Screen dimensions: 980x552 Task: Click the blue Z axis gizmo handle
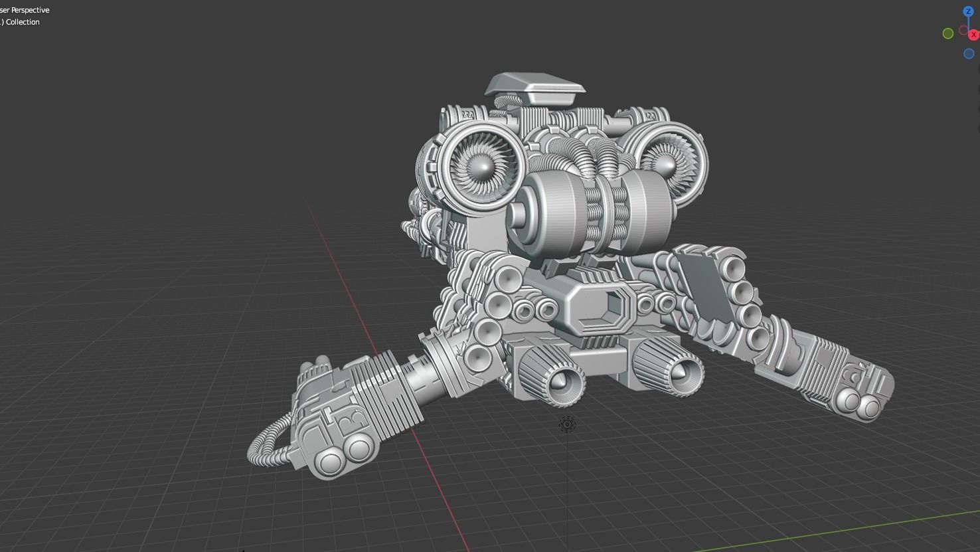(968, 11)
